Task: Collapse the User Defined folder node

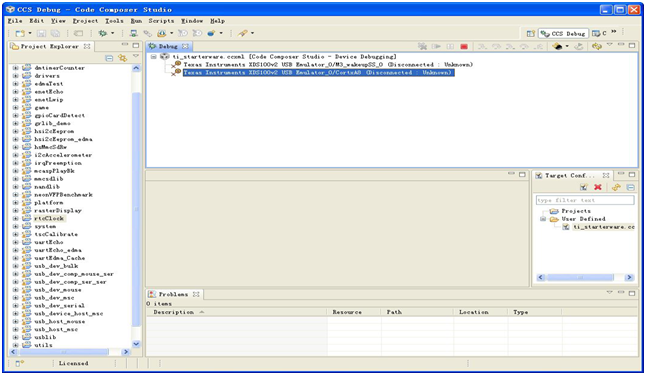Action: pyautogui.click(x=543, y=219)
